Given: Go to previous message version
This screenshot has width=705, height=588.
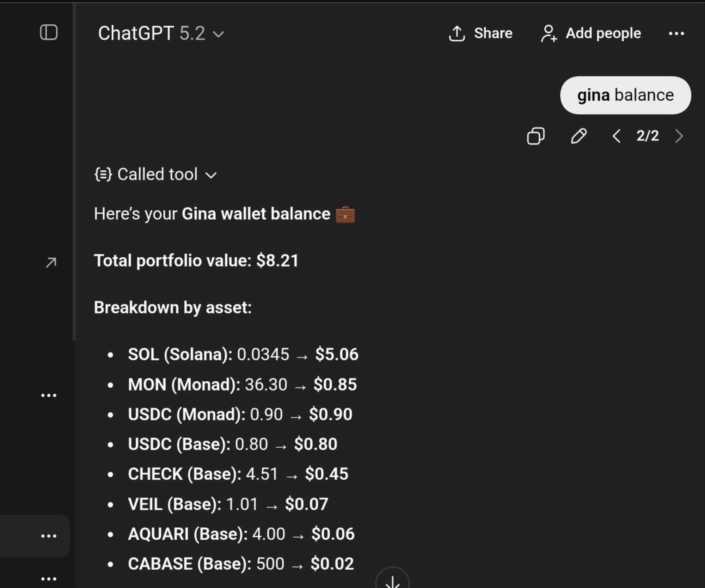Looking at the screenshot, I should click(616, 136).
